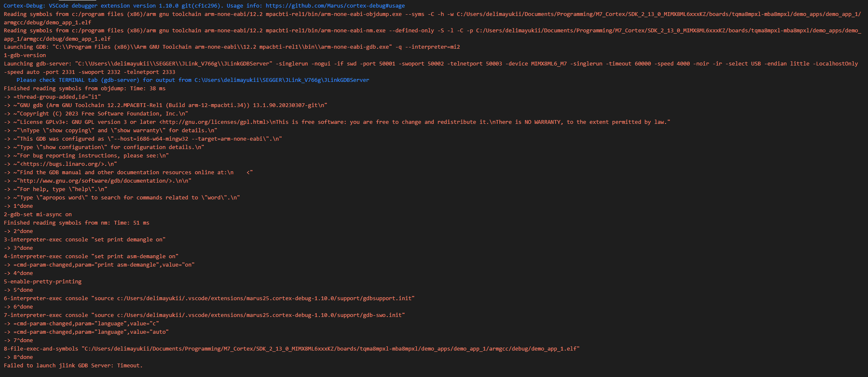Image resolution: width=868 pixels, height=377 pixels.
Task: Click the '-> 1^done' line
Action: point(18,206)
